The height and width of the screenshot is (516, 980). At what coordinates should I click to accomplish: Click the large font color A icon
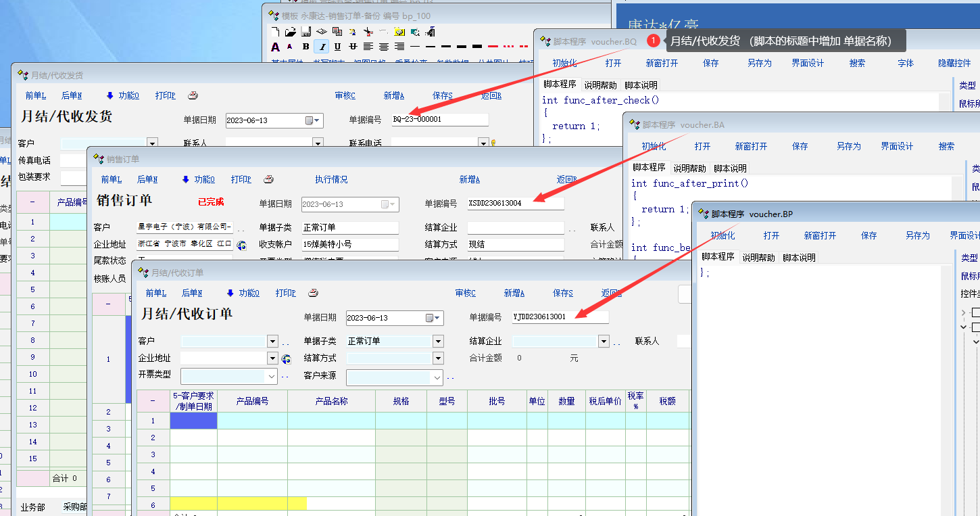275,47
